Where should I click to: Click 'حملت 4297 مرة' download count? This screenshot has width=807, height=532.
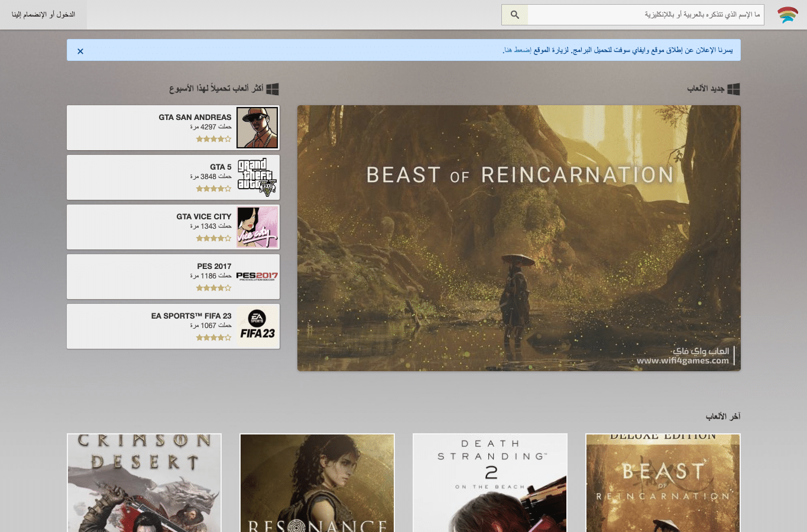pos(211,127)
